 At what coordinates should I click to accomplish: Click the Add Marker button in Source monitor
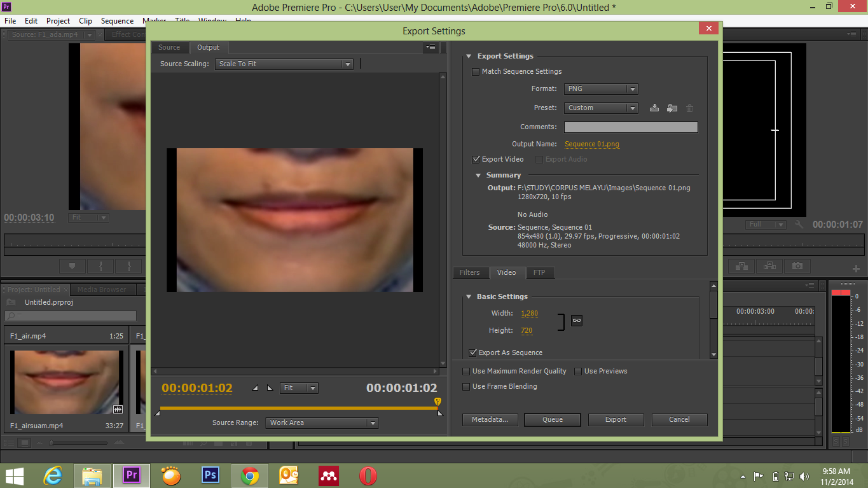(72, 266)
